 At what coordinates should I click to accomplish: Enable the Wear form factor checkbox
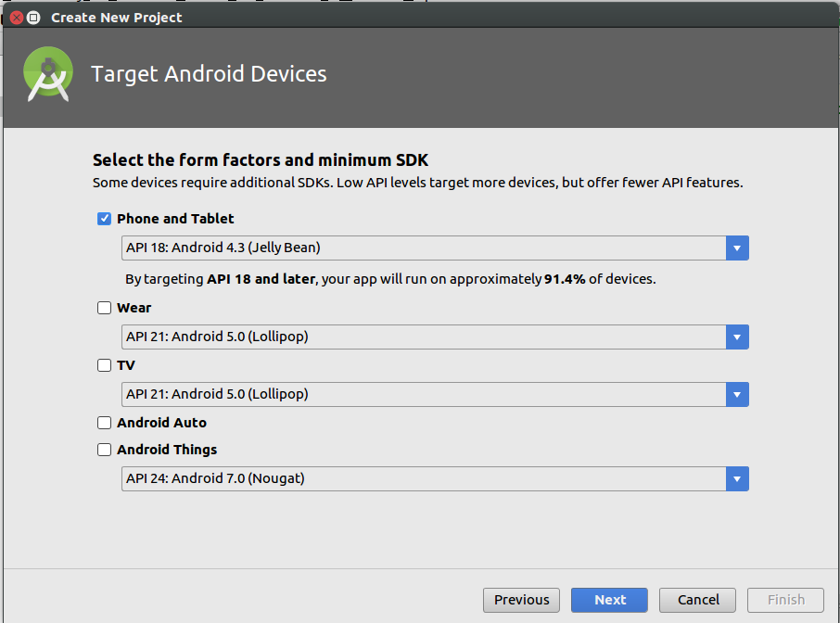[x=104, y=308]
